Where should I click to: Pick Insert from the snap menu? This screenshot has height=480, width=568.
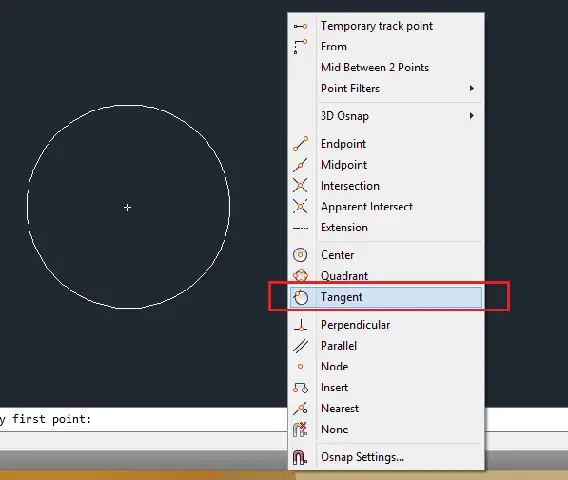(x=386, y=388)
